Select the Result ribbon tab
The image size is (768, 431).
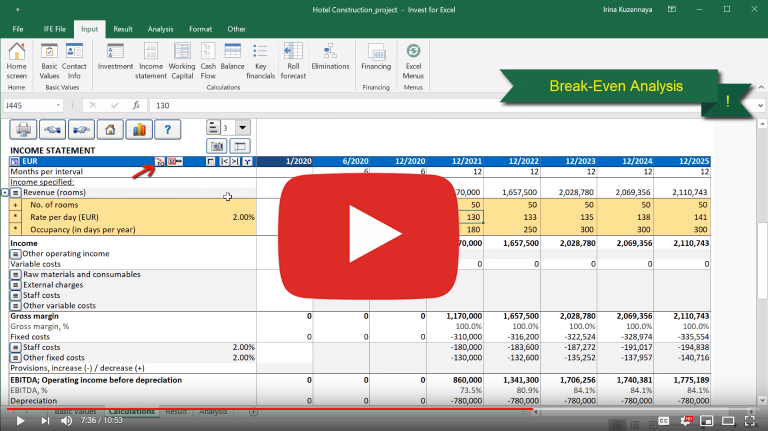(x=123, y=29)
